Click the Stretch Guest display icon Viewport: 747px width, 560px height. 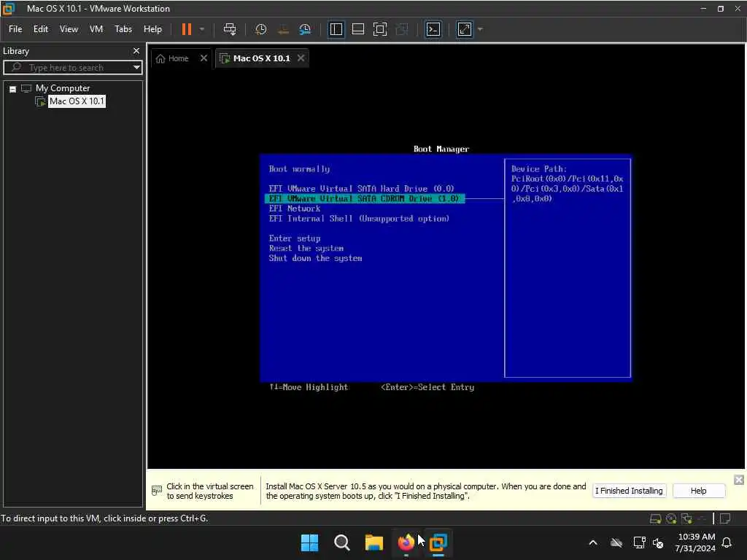465,29
